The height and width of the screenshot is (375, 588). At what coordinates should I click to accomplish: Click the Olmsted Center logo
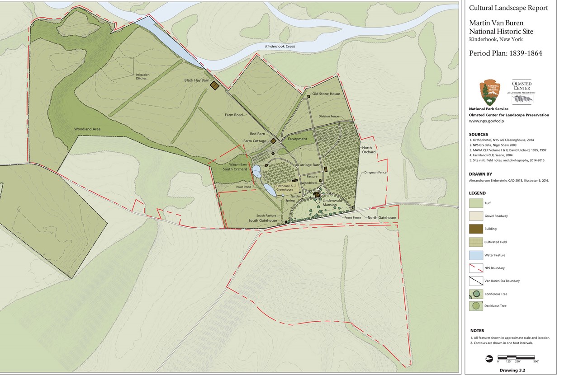(522, 93)
